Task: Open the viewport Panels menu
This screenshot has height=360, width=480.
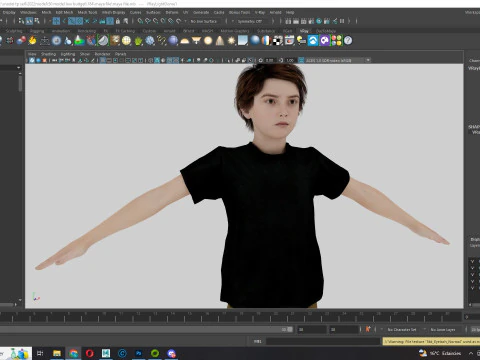Action: [120, 54]
